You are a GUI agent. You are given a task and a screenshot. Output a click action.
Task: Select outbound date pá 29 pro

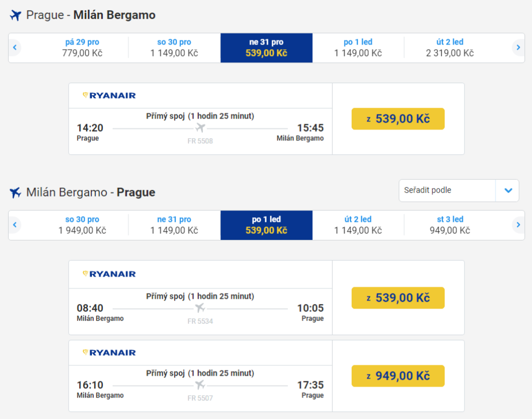(82, 47)
